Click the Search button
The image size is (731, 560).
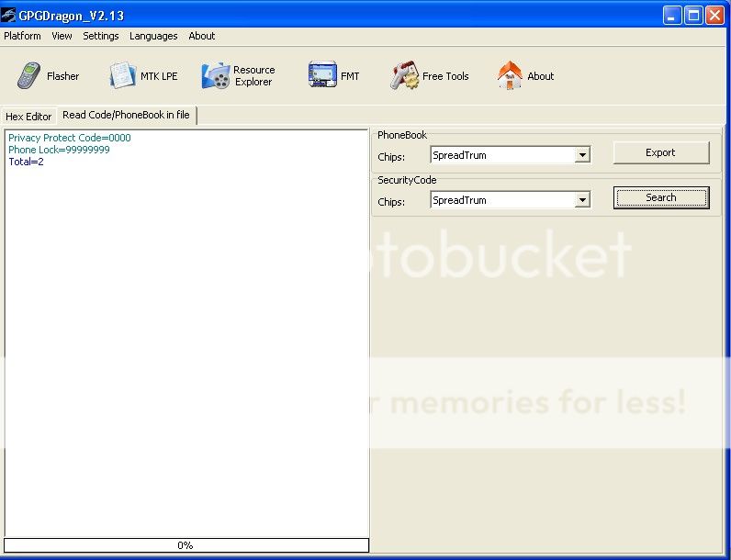[x=661, y=197]
